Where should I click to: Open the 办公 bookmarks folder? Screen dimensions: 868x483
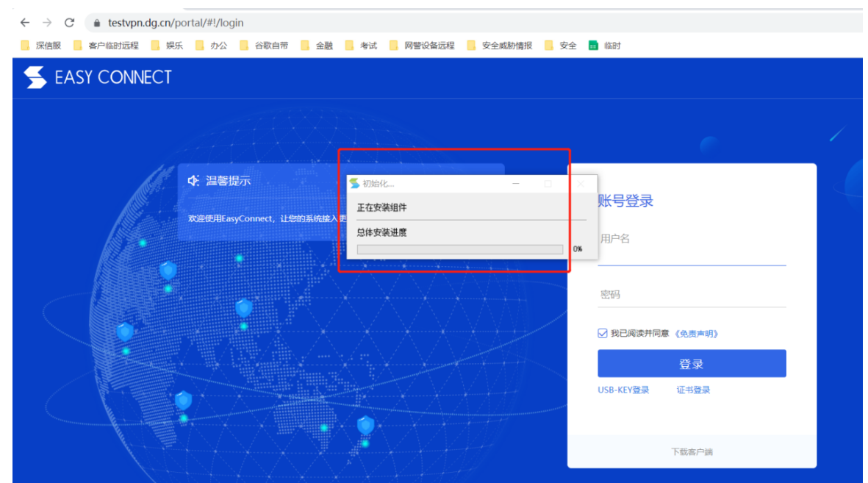[211, 46]
